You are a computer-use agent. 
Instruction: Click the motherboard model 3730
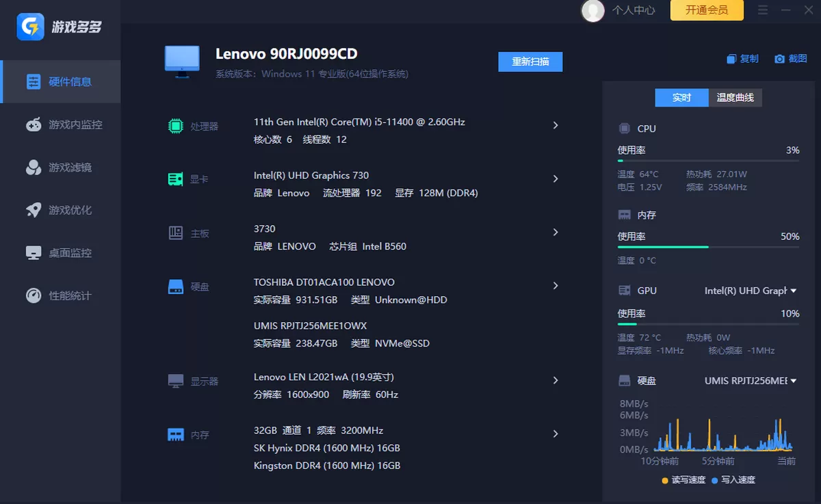pos(265,228)
